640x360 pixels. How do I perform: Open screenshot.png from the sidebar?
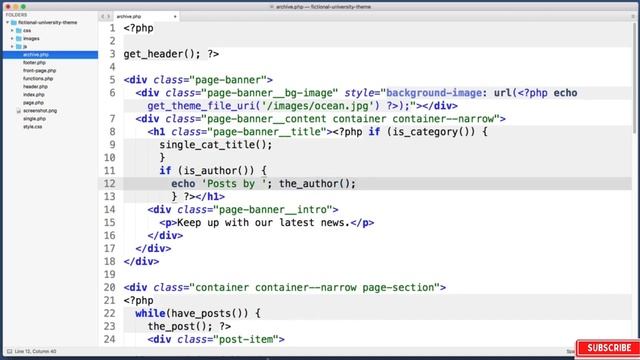coord(40,111)
